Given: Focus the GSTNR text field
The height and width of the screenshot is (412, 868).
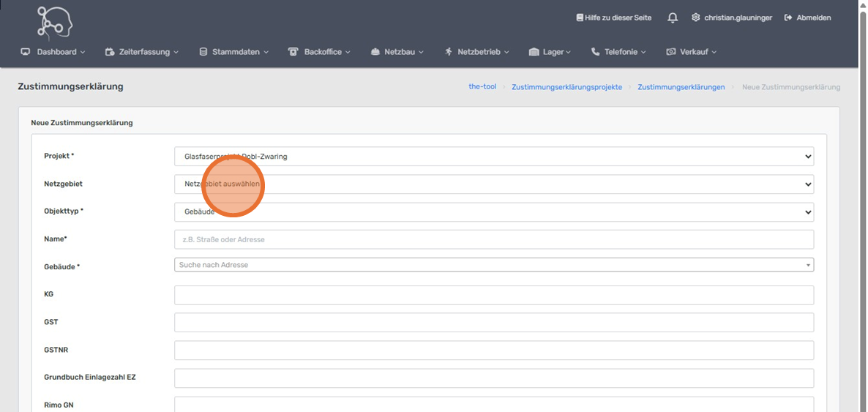Looking at the screenshot, I should (x=493, y=351).
